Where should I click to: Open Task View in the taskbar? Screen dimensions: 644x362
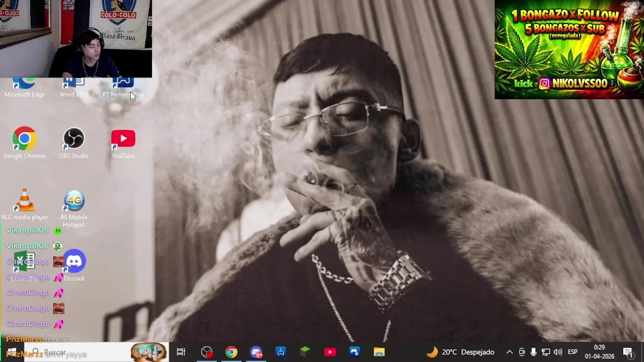coord(181,352)
